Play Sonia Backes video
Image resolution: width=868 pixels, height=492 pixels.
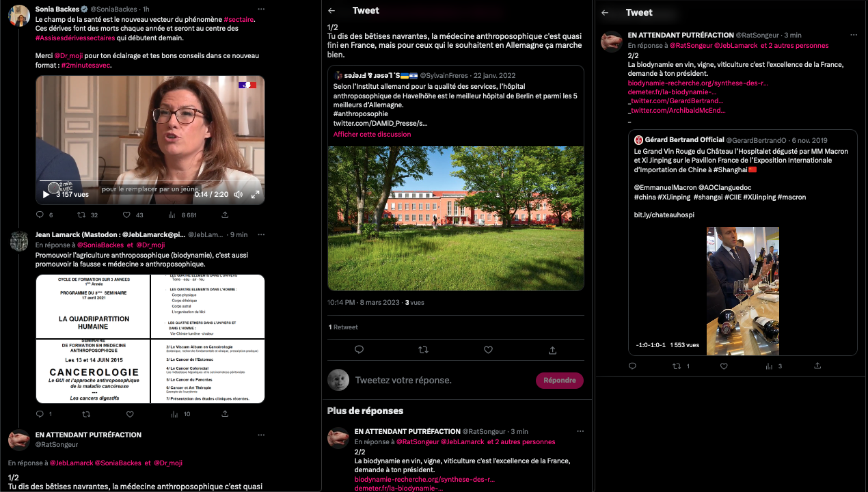click(x=46, y=194)
